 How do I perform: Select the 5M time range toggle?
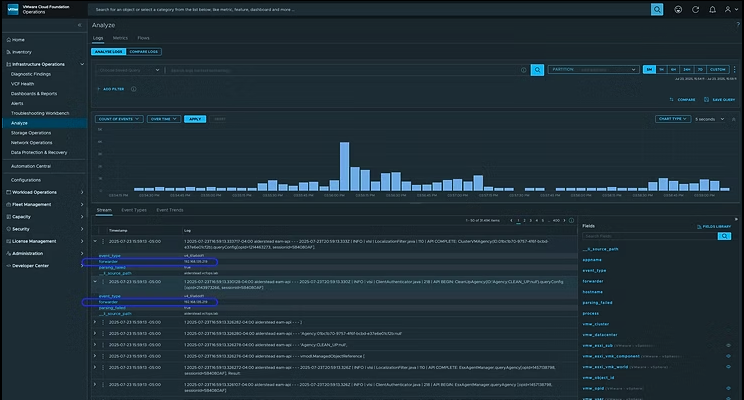coord(649,69)
